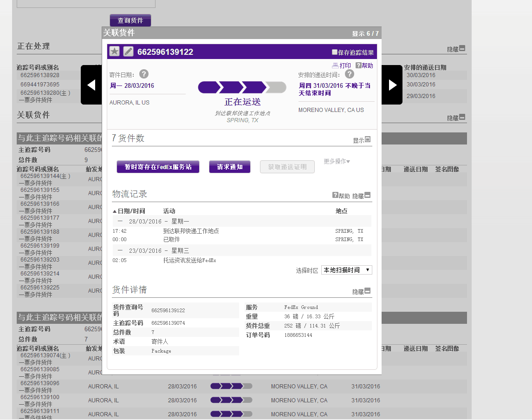Open the 帮助 link next to 打印
Image resolution: width=532 pixels, height=420 pixels.
point(364,66)
